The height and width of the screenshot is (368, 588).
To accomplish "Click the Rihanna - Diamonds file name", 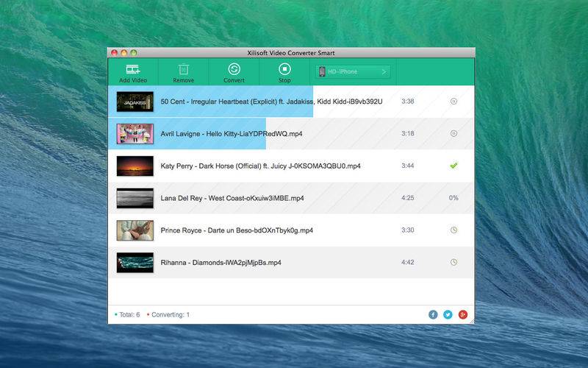I will (221, 263).
